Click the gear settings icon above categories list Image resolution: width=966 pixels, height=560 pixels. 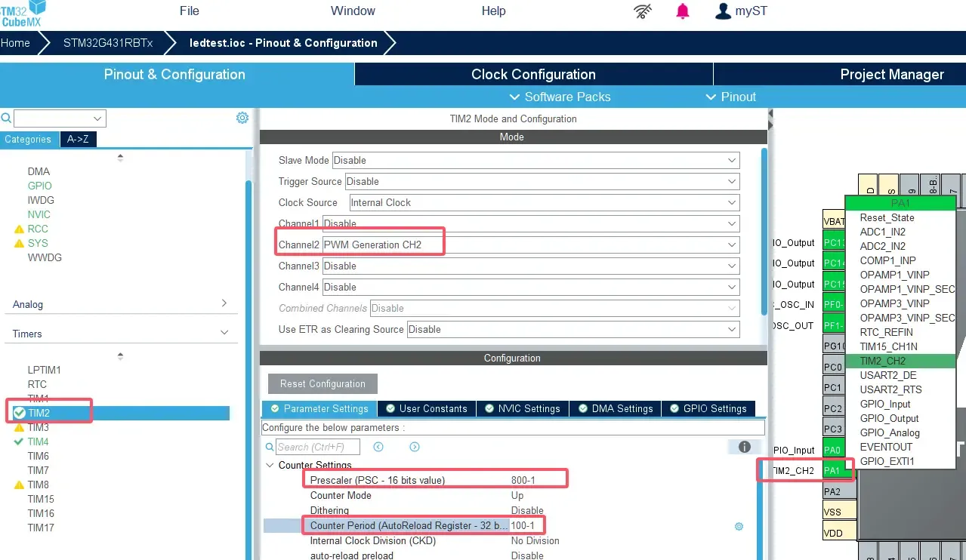pos(242,118)
